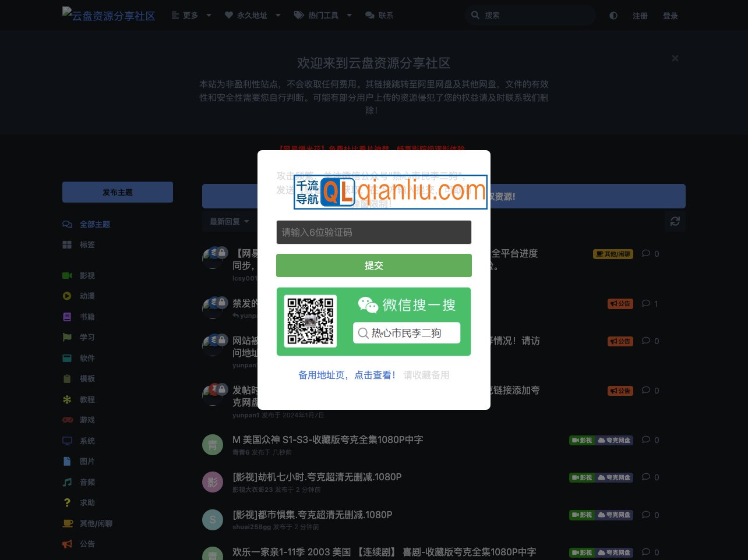Click the 求助 question mark icon
The height and width of the screenshot is (560, 748).
point(67,502)
